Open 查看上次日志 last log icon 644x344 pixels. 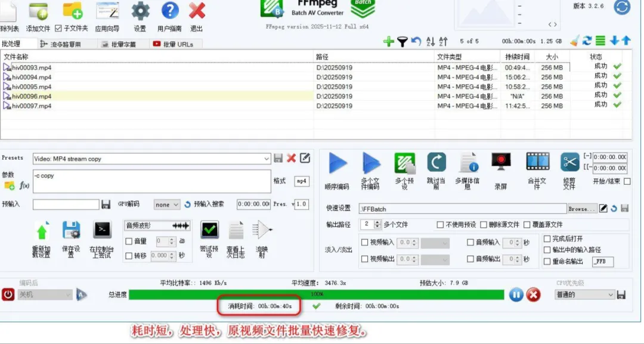(236, 230)
